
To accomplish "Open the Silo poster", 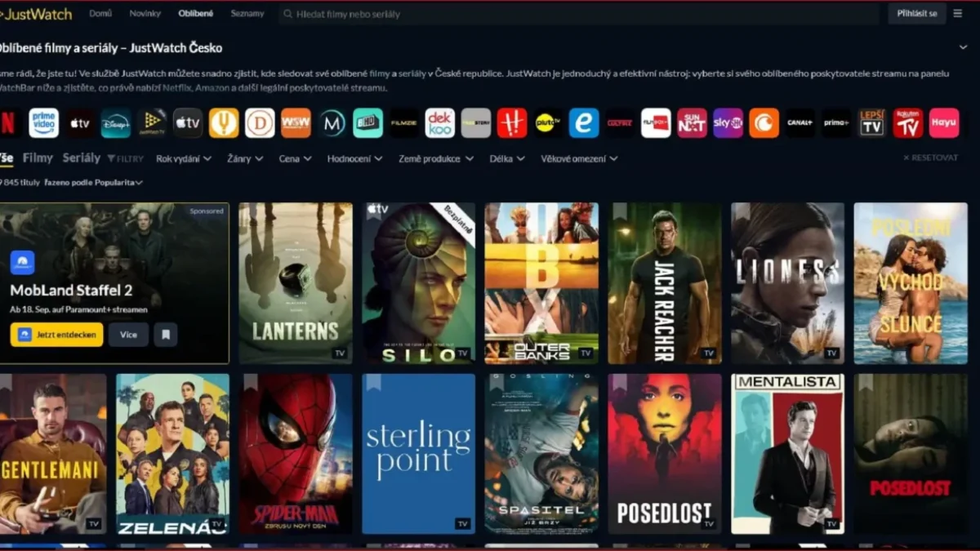I will point(418,283).
